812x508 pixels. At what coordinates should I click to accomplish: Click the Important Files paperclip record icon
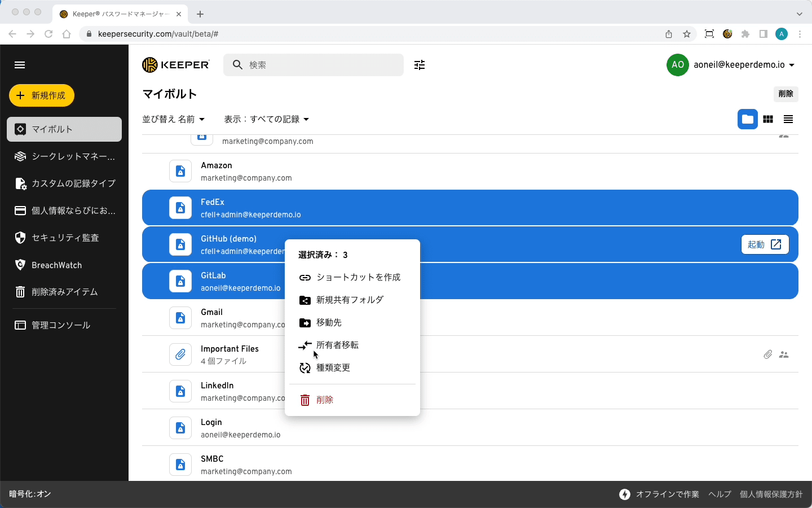point(180,354)
